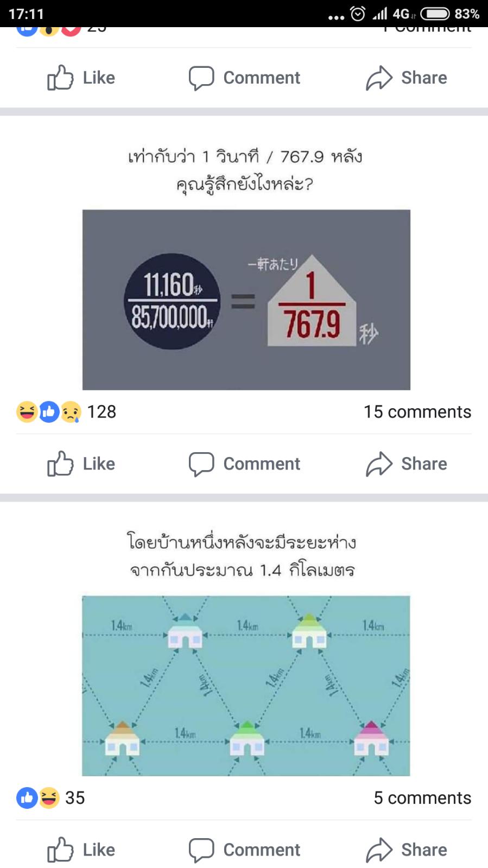The image size is (488, 868).
Task: Open the 11,160 over 85,700,000 infographic image
Action: pyautogui.click(x=246, y=300)
